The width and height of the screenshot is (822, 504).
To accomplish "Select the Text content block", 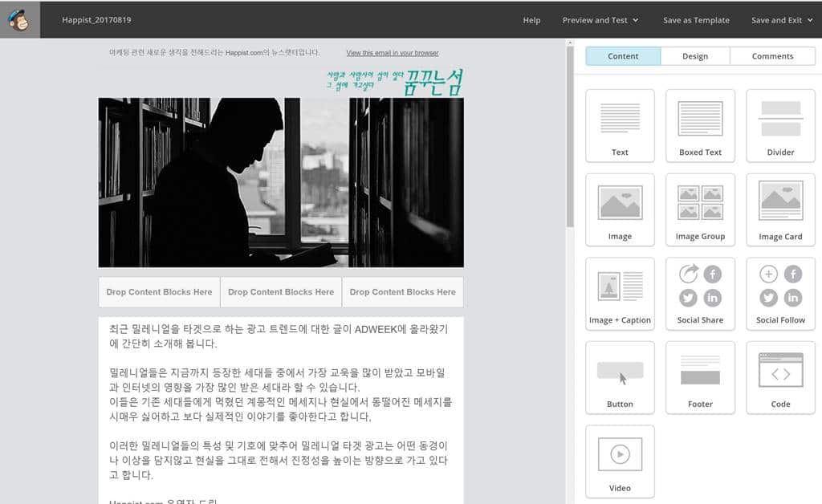I will [x=620, y=124].
